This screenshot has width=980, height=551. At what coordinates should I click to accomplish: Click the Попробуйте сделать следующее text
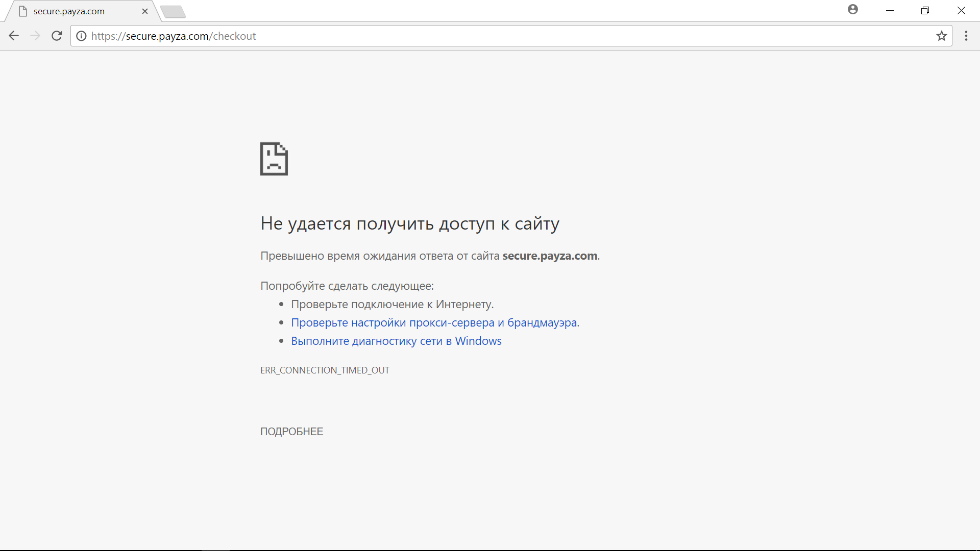[x=347, y=286]
